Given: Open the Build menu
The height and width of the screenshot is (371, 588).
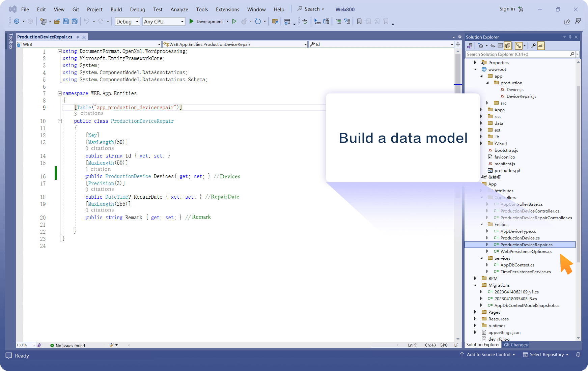Looking at the screenshot, I should (x=116, y=9).
